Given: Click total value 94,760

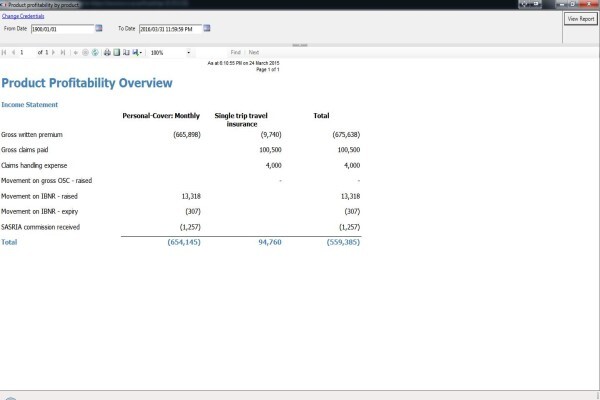Looking at the screenshot, I should click(270, 242).
